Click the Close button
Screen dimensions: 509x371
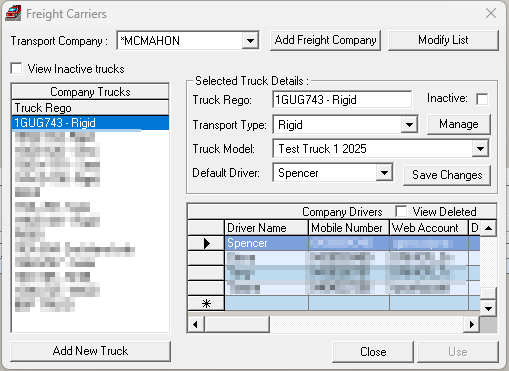(373, 352)
